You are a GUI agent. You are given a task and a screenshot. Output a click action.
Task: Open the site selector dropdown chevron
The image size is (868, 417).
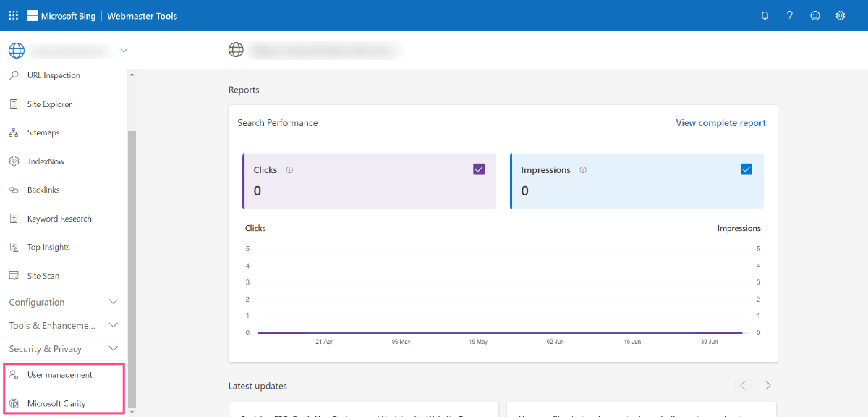(x=123, y=51)
